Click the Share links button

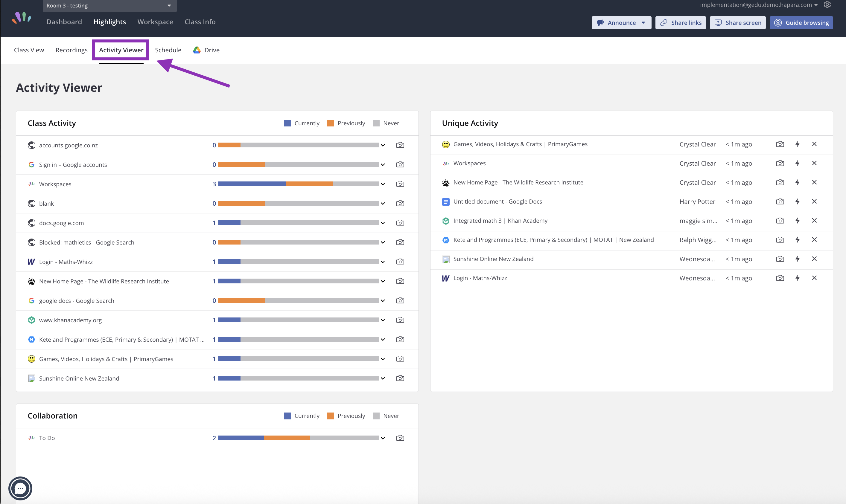click(681, 23)
